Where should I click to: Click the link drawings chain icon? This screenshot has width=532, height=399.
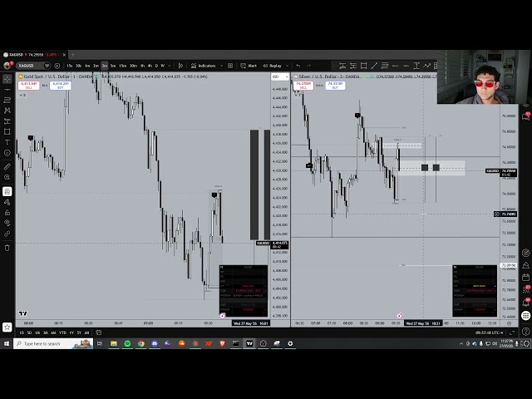click(7, 234)
